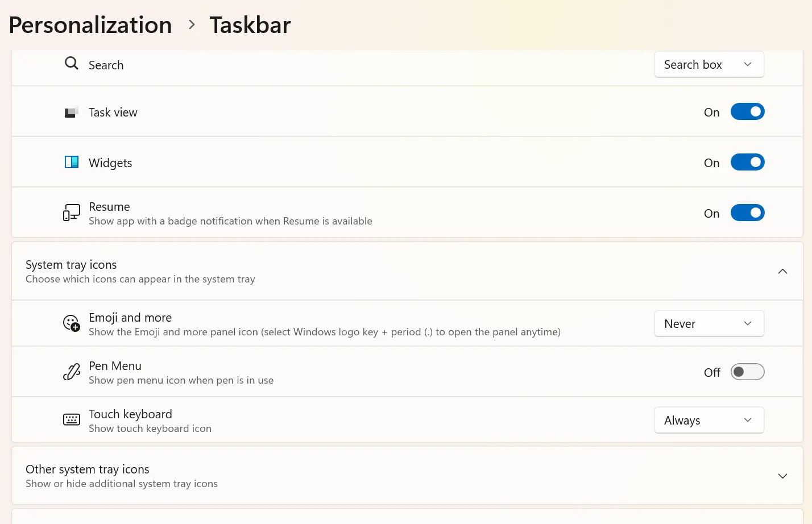Click the Widgets label
Viewport: 812px width, 524px height.
pos(110,163)
